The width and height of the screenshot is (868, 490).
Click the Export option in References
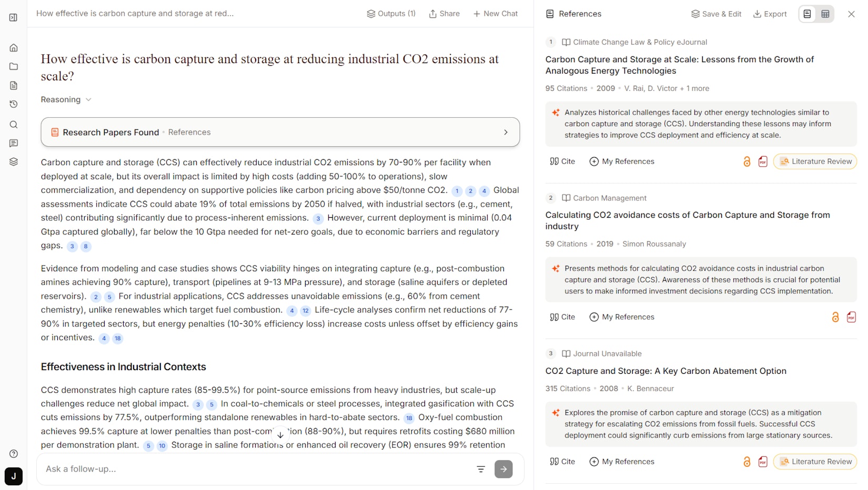pos(770,14)
